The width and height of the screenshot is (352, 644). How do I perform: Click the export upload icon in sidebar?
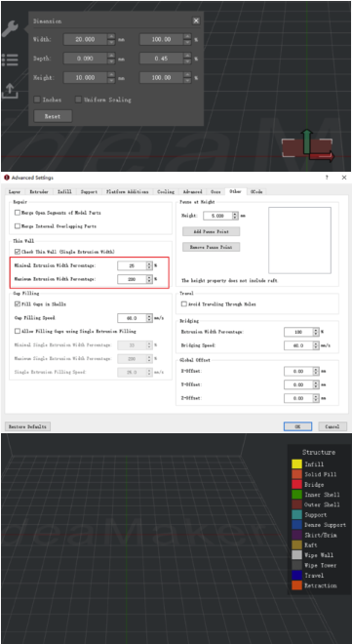point(10,91)
